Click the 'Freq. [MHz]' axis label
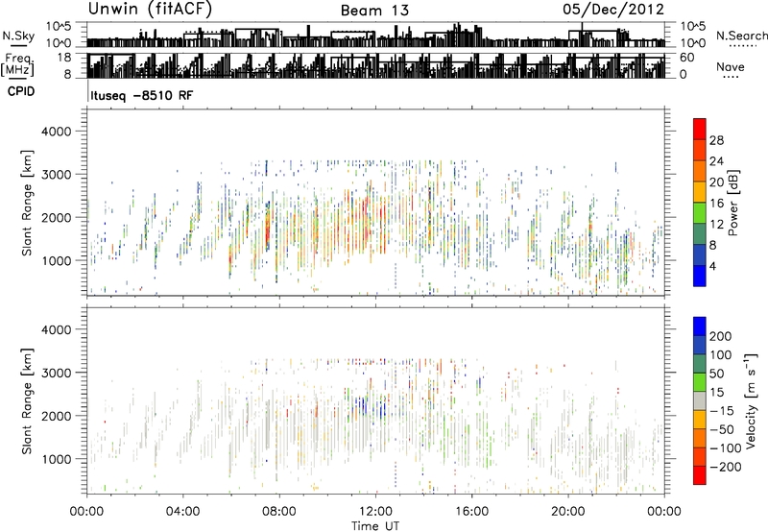 tap(18, 65)
